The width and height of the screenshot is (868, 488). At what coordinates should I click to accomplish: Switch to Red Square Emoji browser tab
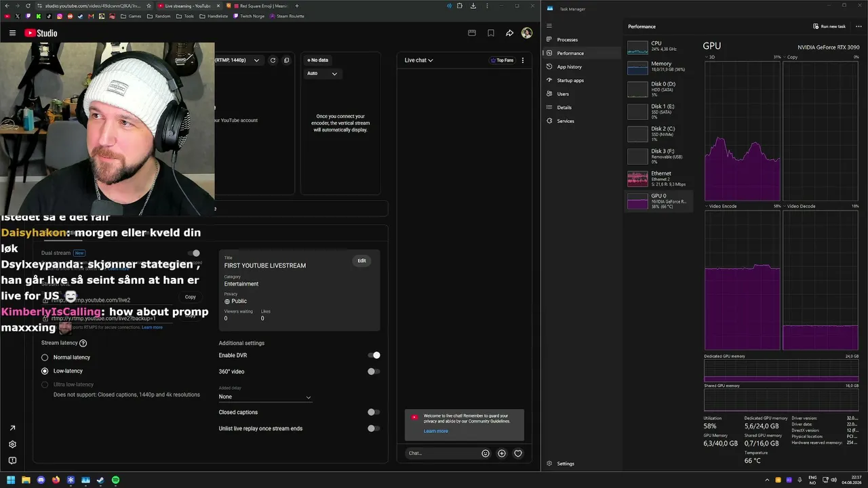point(260,6)
